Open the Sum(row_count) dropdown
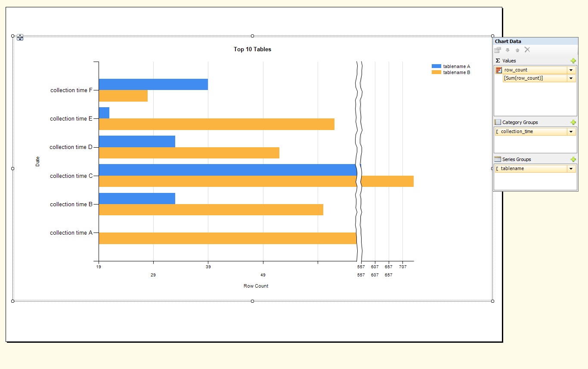The image size is (588, 369). (571, 78)
